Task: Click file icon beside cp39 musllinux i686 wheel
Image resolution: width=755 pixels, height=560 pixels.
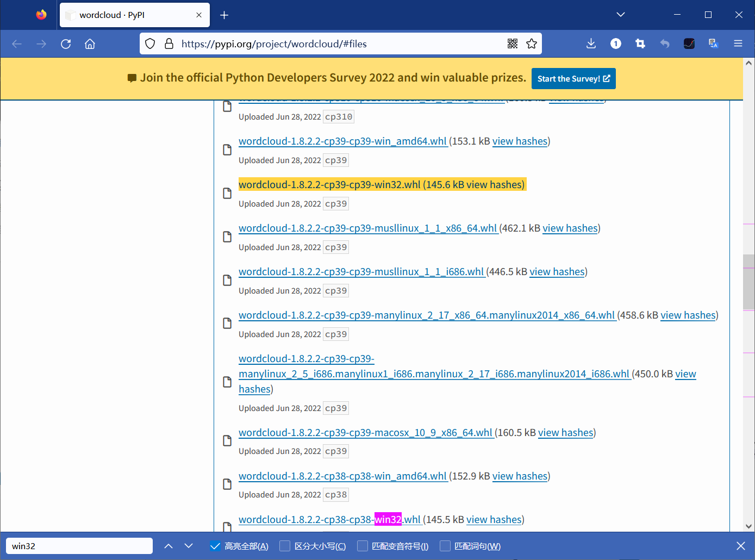Action: [x=228, y=280]
